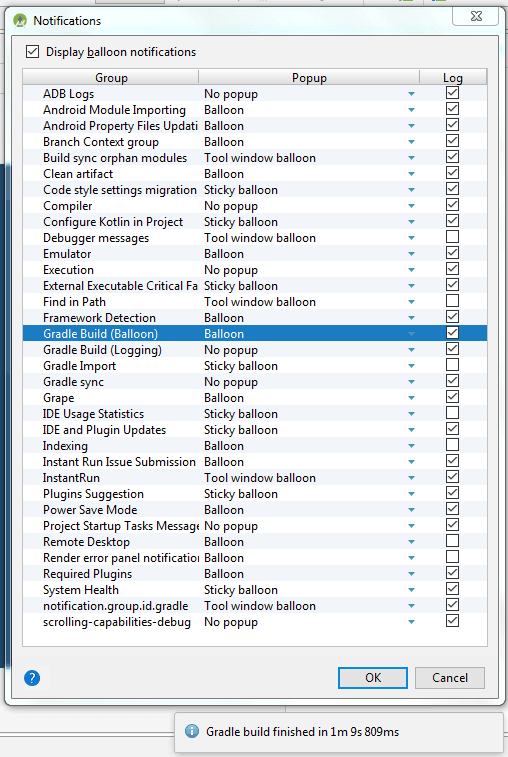Disable Log for System Health
Image resolution: width=508 pixels, height=757 pixels.
coord(452,589)
